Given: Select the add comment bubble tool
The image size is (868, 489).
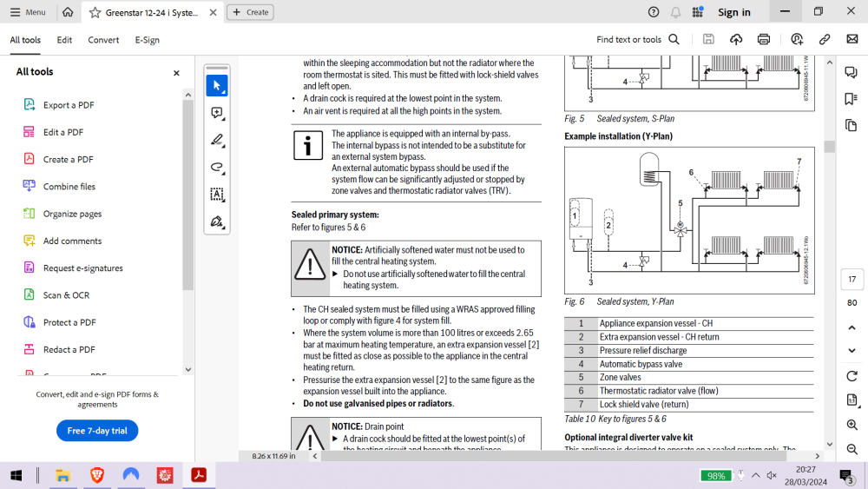Looking at the screenshot, I should click(216, 112).
